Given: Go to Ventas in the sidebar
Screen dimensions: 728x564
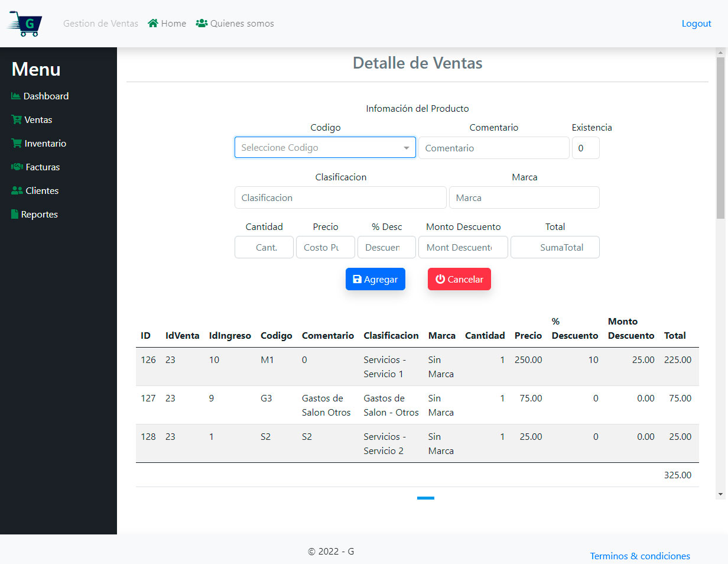Looking at the screenshot, I should 32,119.
